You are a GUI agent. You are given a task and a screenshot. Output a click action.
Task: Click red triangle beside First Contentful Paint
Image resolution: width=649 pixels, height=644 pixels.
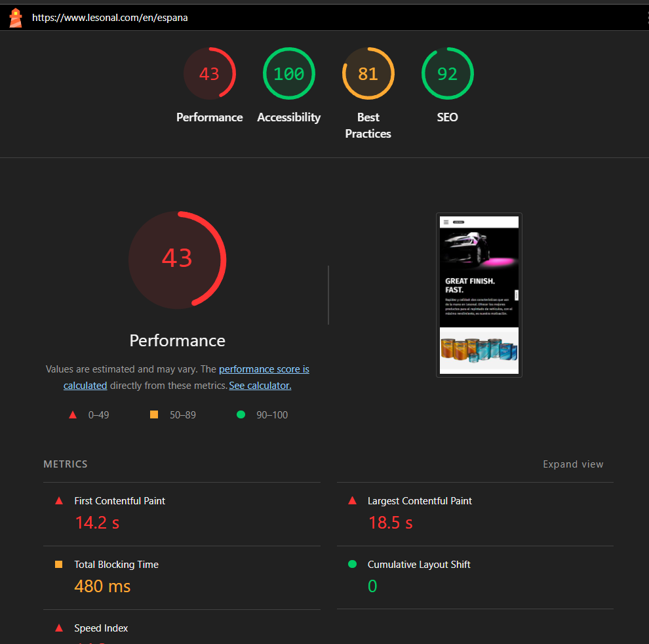pyautogui.click(x=59, y=501)
